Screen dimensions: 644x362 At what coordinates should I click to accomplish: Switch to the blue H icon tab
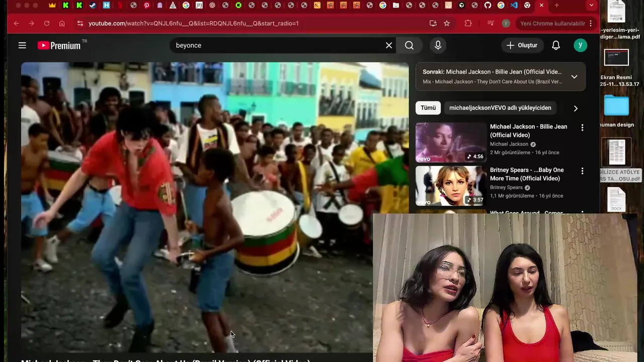coord(106,6)
